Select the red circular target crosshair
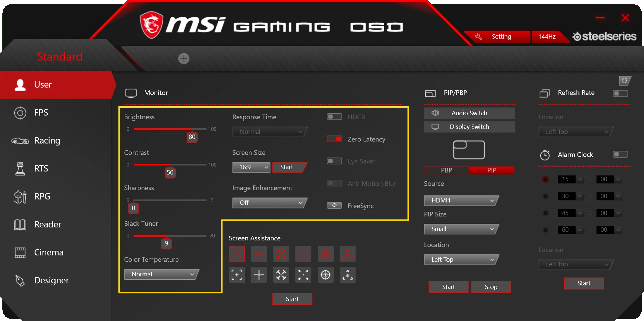The height and width of the screenshot is (321, 644). 326,254
